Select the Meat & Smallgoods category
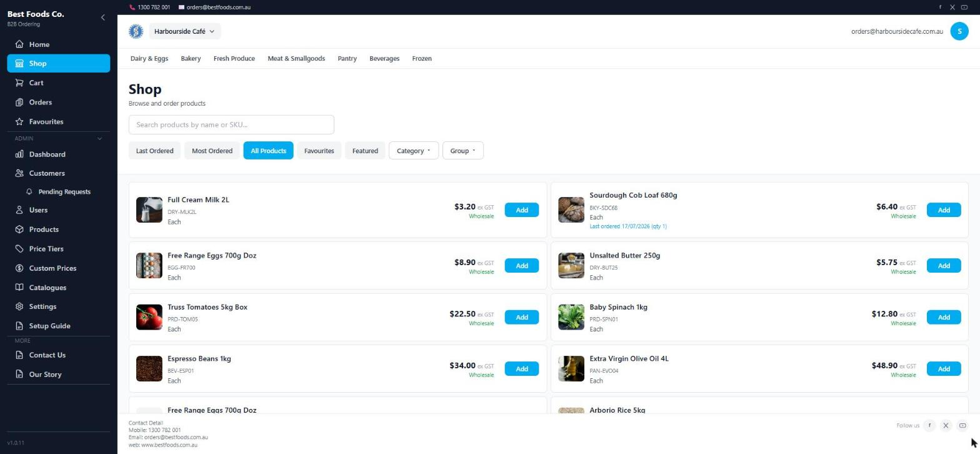This screenshot has height=454, width=980. click(296, 59)
